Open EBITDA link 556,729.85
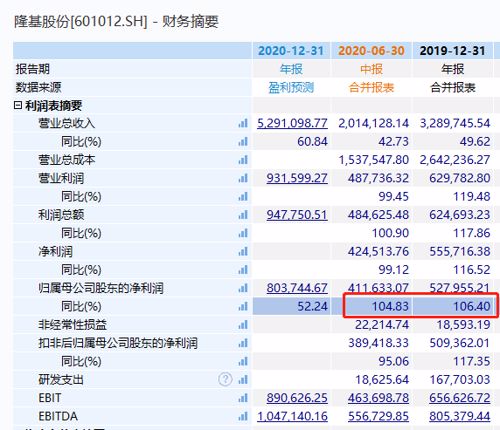500x430 pixels. click(378, 416)
